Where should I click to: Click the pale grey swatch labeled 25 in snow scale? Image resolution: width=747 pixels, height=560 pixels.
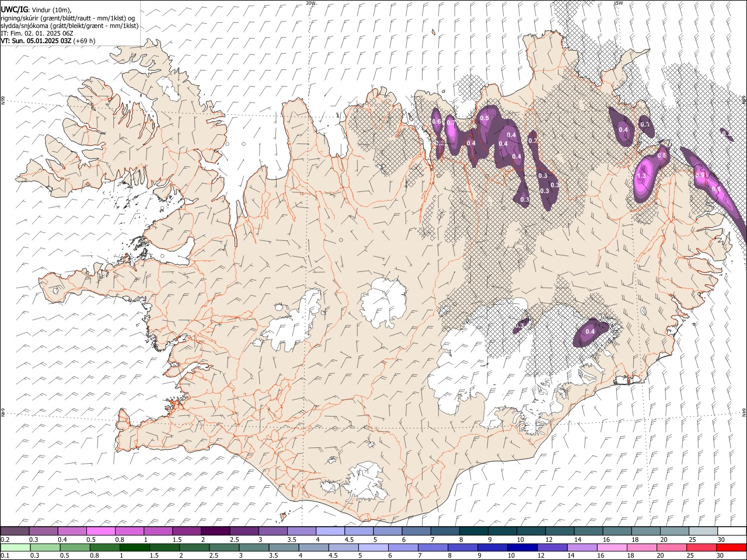pos(704,531)
